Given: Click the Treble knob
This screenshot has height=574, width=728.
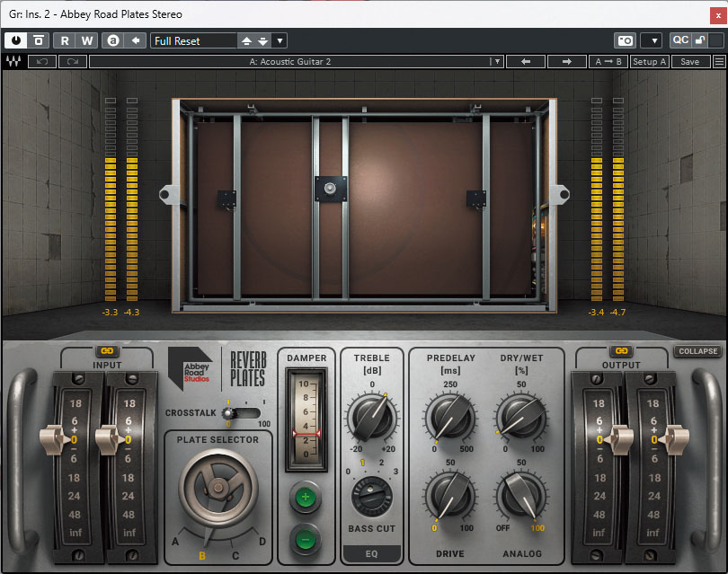Looking at the screenshot, I should (x=372, y=417).
